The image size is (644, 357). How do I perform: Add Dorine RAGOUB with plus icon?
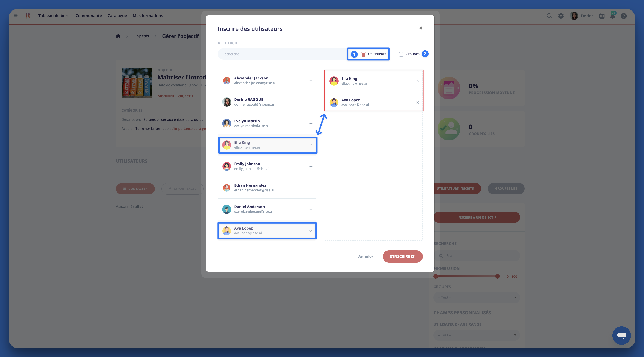coord(311,102)
